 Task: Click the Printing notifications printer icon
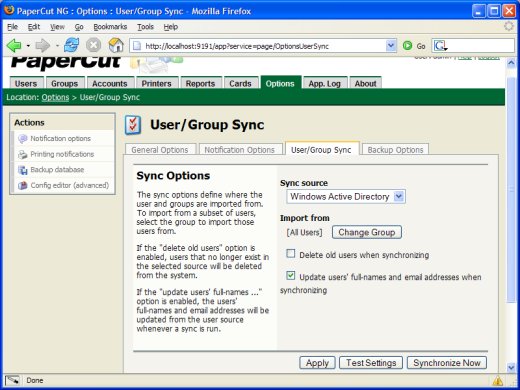point(23,154)
